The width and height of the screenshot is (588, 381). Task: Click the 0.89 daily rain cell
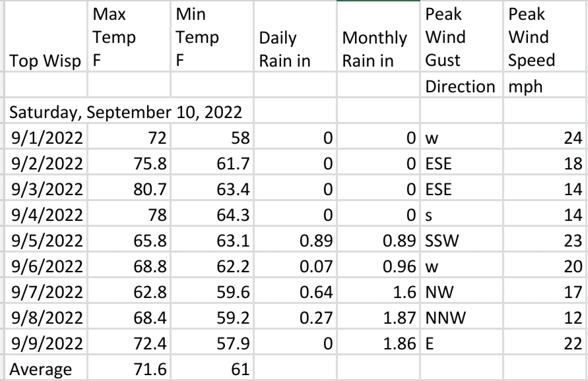coord(296,240)
